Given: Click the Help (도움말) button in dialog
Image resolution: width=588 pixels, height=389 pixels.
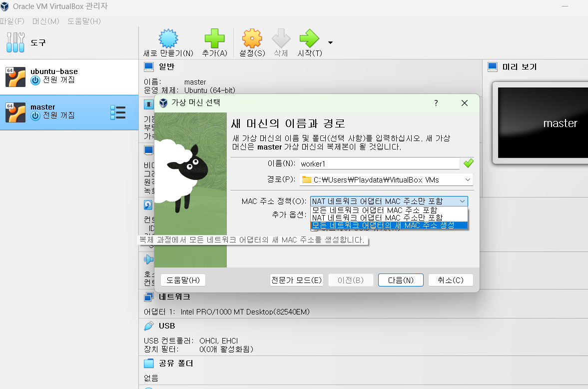Looking at the screenshot, I should (x=183, y=280).
